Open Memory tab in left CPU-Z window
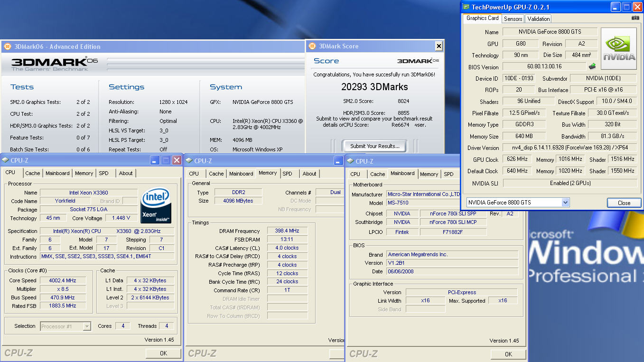The width and height of the screenshot is (644, 362). pyautogui.click(x=84, y=174)
